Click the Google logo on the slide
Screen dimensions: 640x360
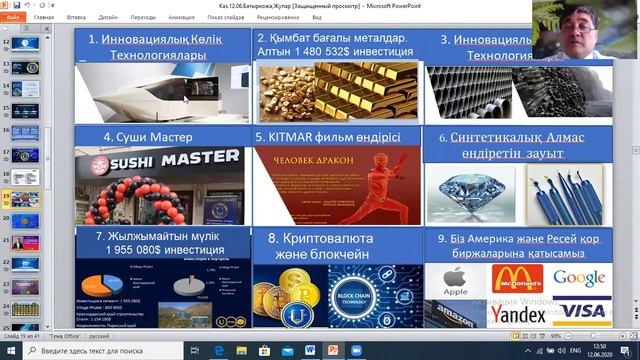tap(579, 278)
